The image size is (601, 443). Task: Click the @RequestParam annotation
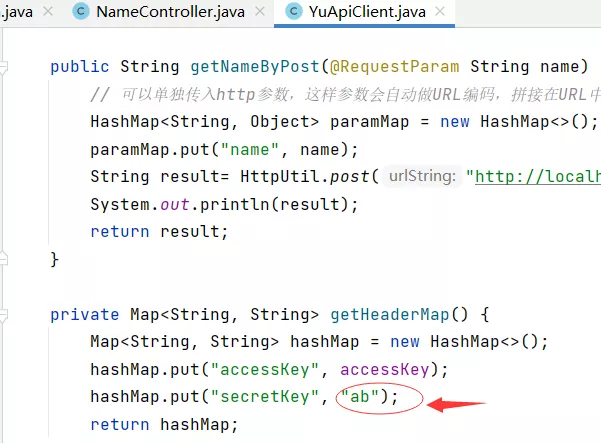394,67
